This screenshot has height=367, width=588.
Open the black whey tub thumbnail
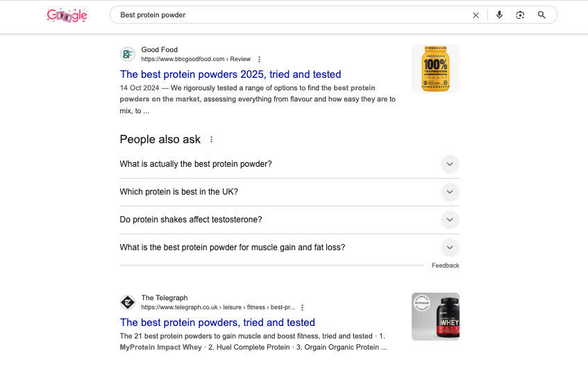[435, 316]
